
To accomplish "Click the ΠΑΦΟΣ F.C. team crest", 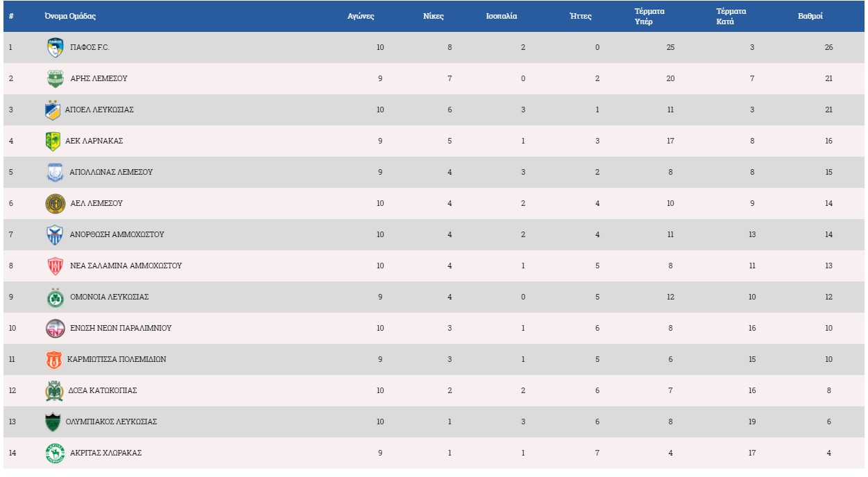I will click(56, 47).
